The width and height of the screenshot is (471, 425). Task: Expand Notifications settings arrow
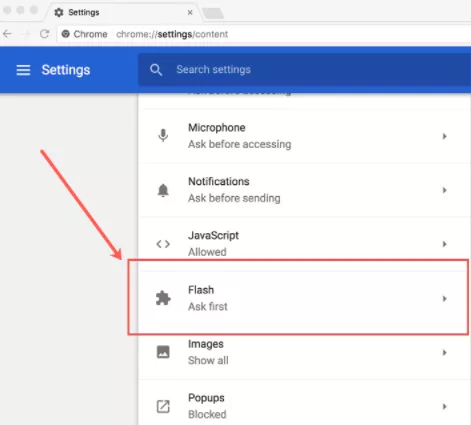444,190
